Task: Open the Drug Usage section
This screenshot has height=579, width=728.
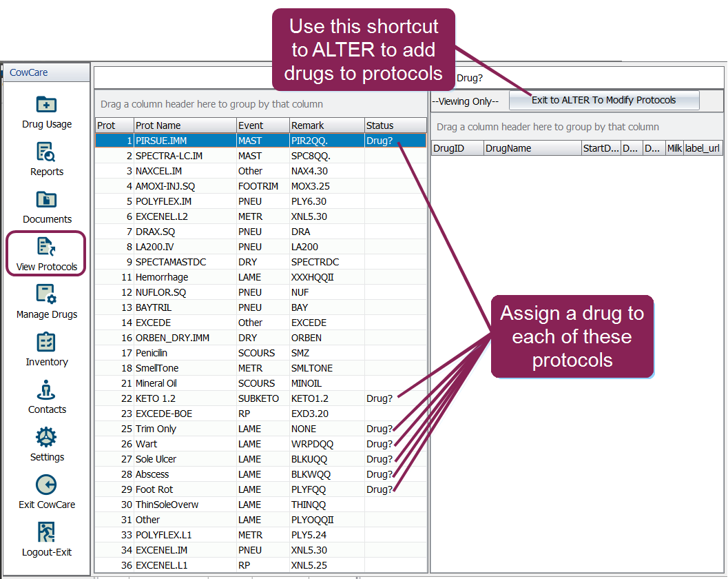Action: point(46,105)
